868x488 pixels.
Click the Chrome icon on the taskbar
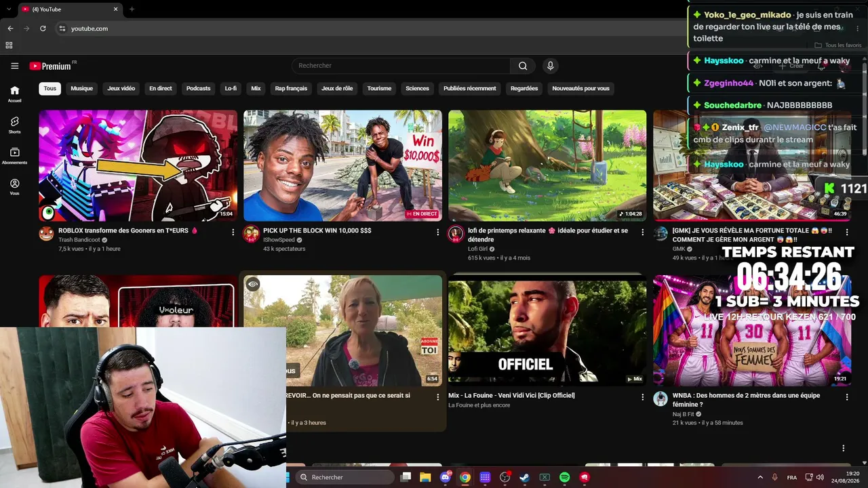pos(465,477)
